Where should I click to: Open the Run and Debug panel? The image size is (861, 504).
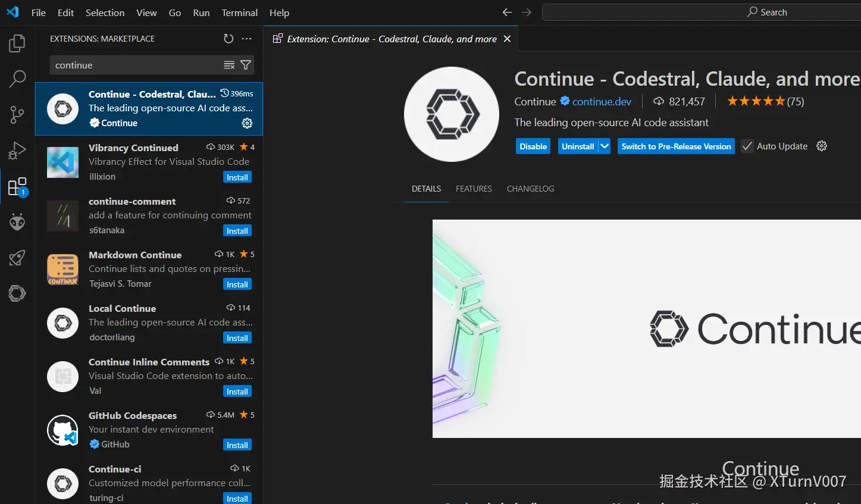tap(17, 150)
